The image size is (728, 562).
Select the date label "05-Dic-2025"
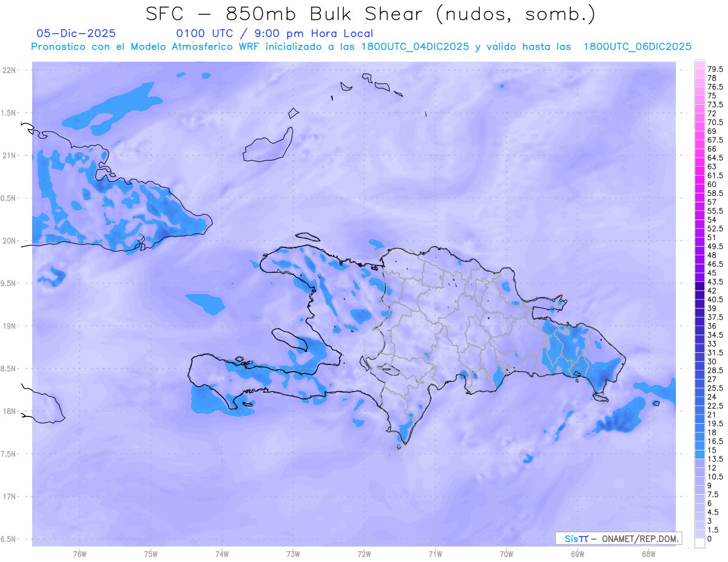76,33
